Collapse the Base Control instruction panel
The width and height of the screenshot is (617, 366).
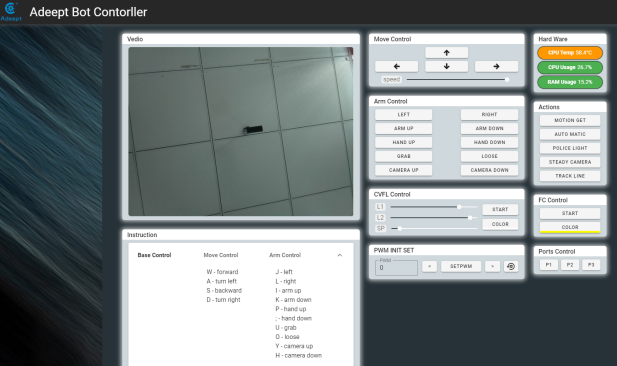point(340,255)
